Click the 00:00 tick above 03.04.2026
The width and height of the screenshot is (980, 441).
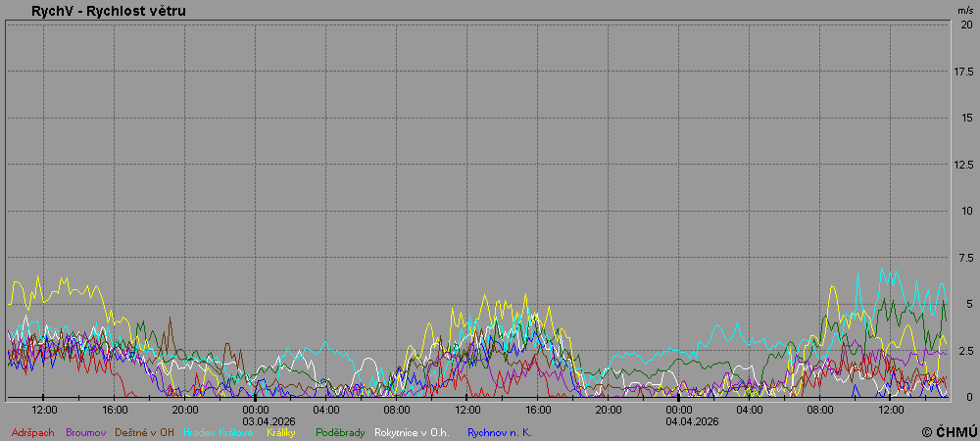pos(256,409)
